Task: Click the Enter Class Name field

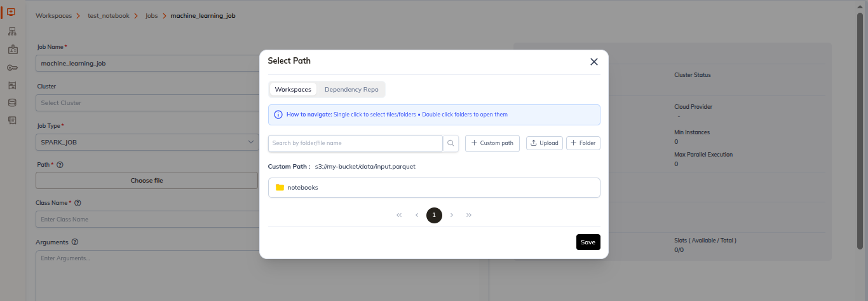Action: point(147,220)
